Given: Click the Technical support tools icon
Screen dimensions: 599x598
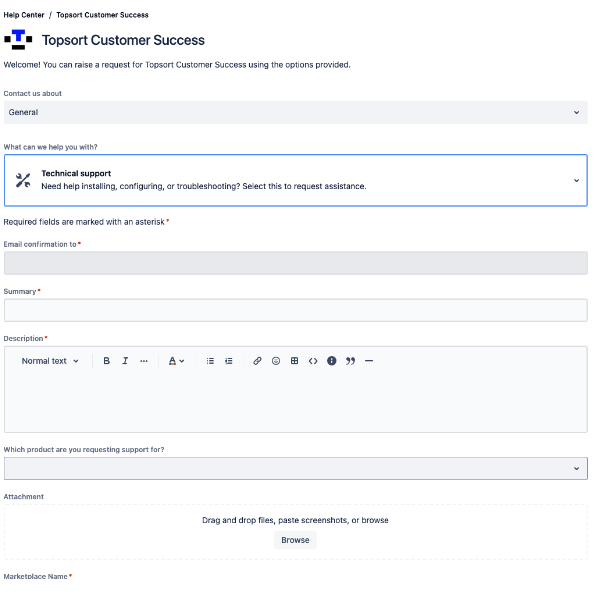Looking at the screenshot, I should 23,180.
